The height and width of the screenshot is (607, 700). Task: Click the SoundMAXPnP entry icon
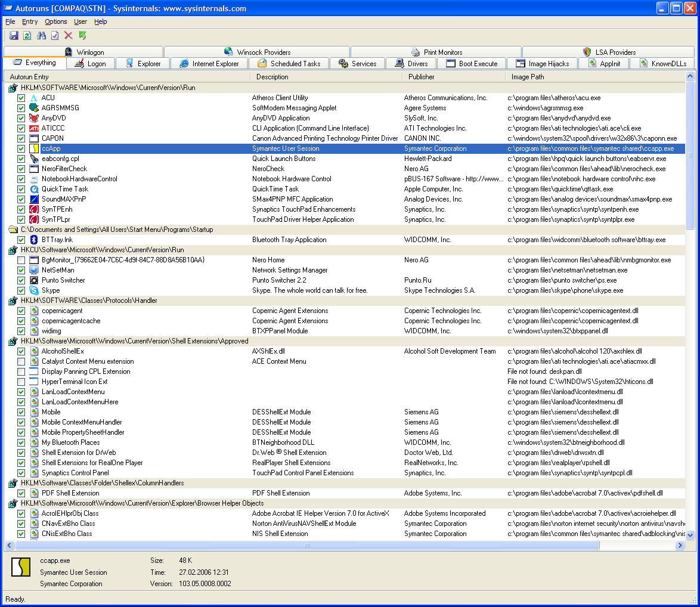pyautogui.click(x=34, y=199)
